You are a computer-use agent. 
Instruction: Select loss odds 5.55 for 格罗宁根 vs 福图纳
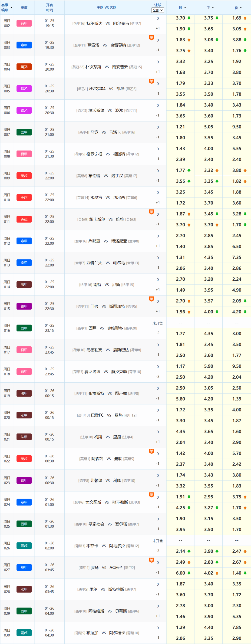(x=237, y=148)
